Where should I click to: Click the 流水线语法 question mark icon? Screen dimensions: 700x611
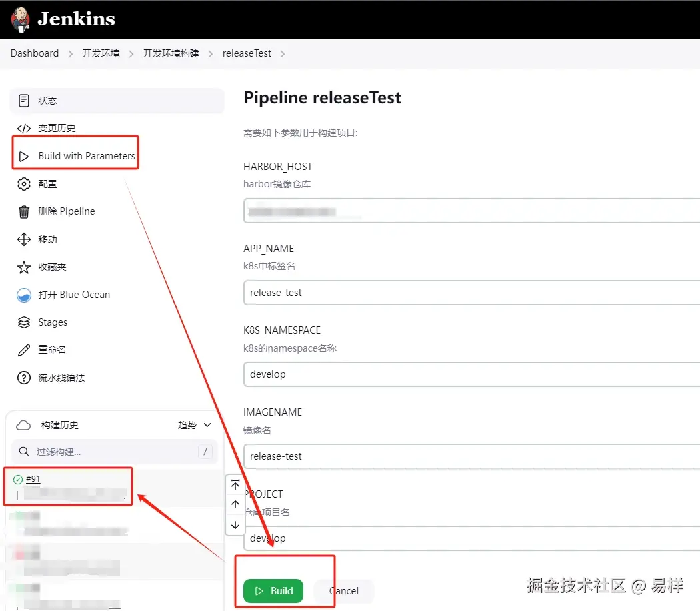pyautogui.click(x=23, y=378)
